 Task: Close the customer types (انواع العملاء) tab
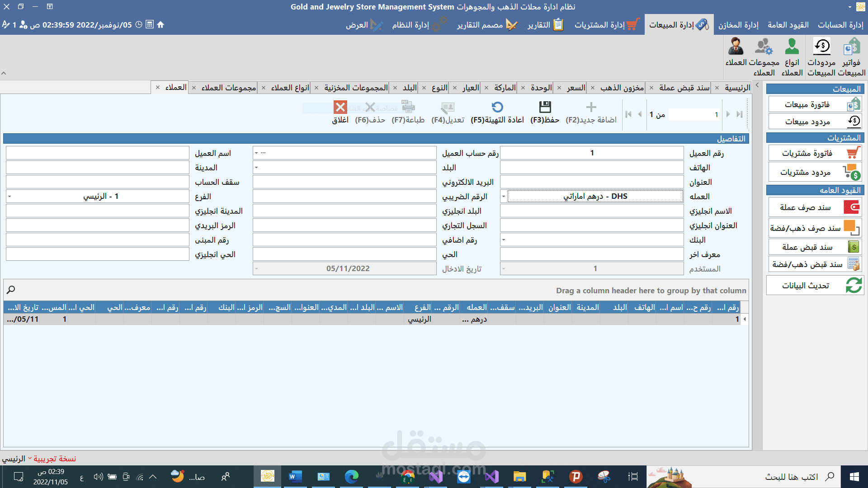pyautogui.click(x=264, y=88)
